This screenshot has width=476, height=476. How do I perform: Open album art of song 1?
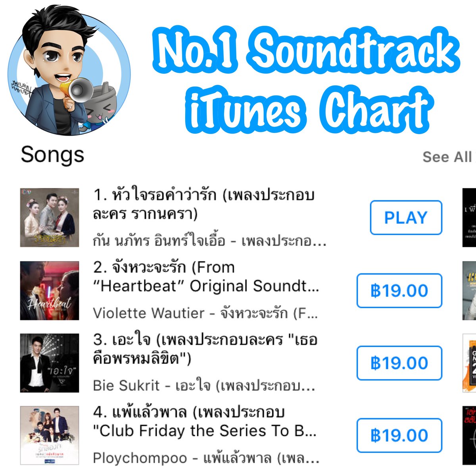pyautogui.click(x=50, y=218)
